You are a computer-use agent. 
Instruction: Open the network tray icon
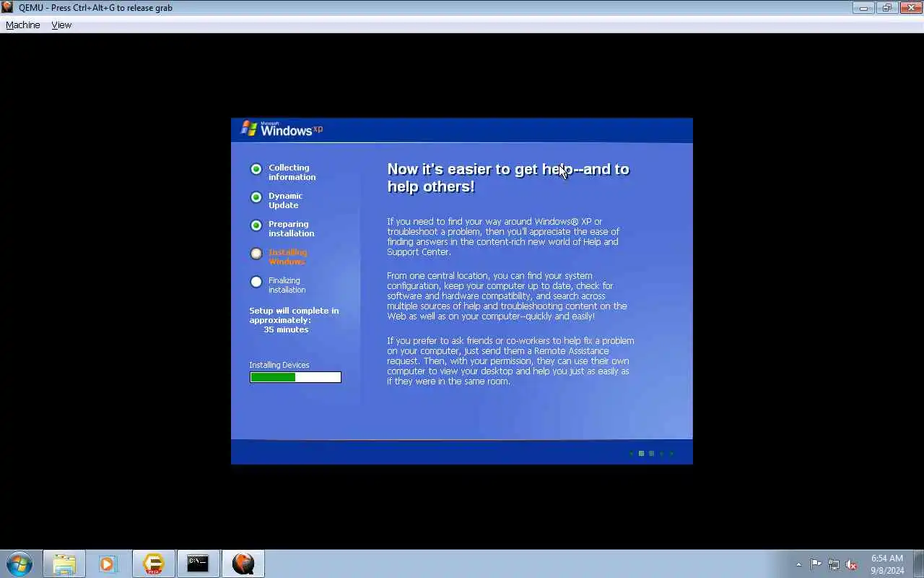[x=834, y=564]
